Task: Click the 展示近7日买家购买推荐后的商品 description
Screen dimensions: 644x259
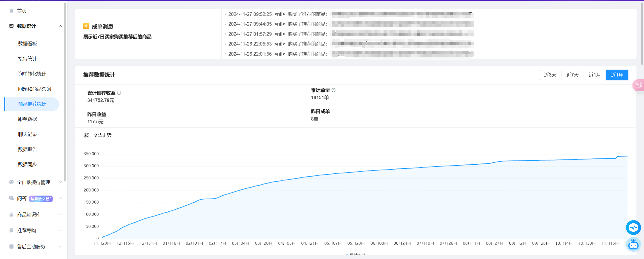Action: (117, 37)
